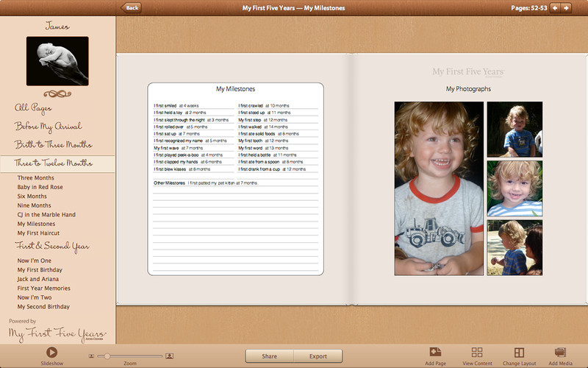
Task: Select My First Haircut in sidebar
Action: click(38, 233)
